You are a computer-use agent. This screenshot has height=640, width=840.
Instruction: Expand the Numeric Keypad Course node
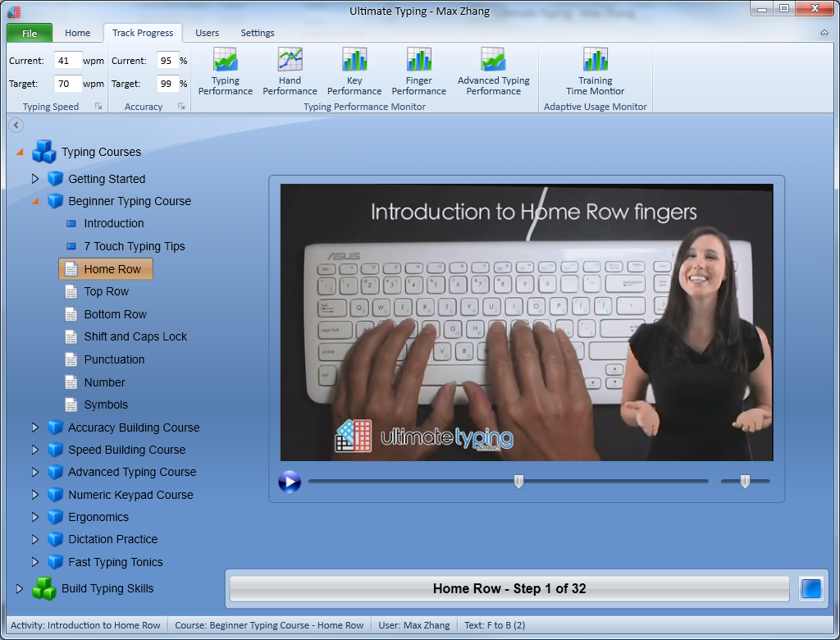tap(34, 495)
